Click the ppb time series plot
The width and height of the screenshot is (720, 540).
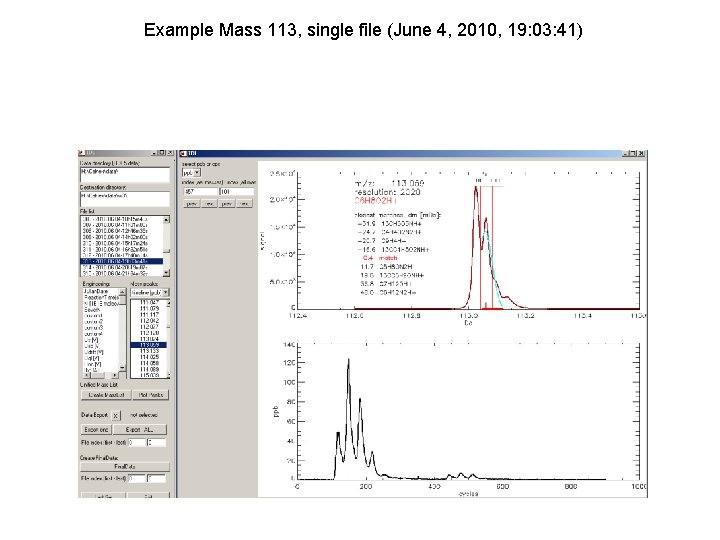point(468,412)
